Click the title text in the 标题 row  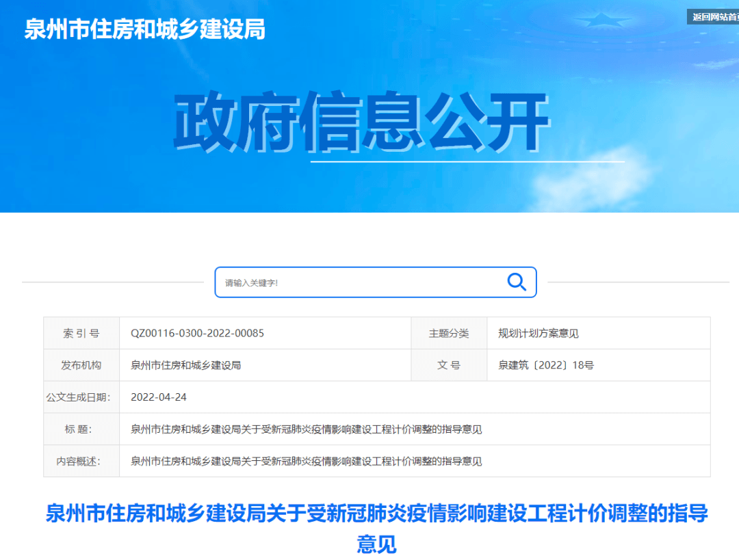[306, 429]
